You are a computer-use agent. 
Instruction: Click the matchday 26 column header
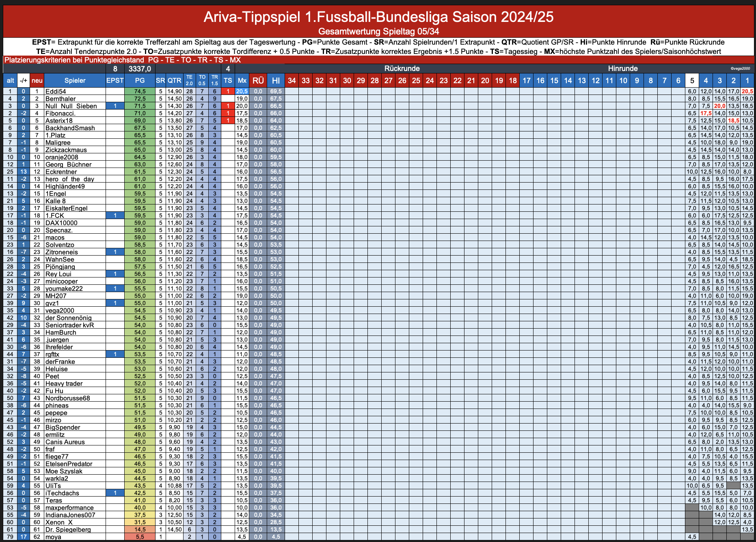click(402, 80)
